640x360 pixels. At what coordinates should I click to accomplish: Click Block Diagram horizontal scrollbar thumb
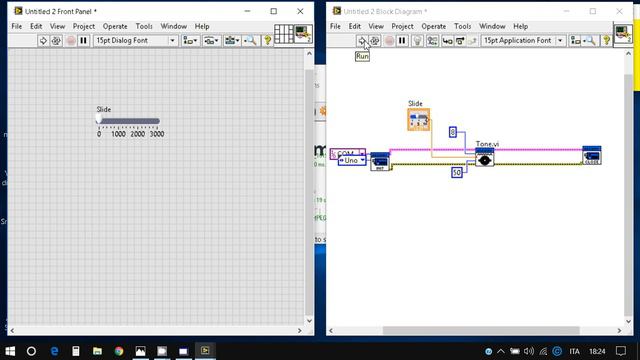click(x=481, y=331)
